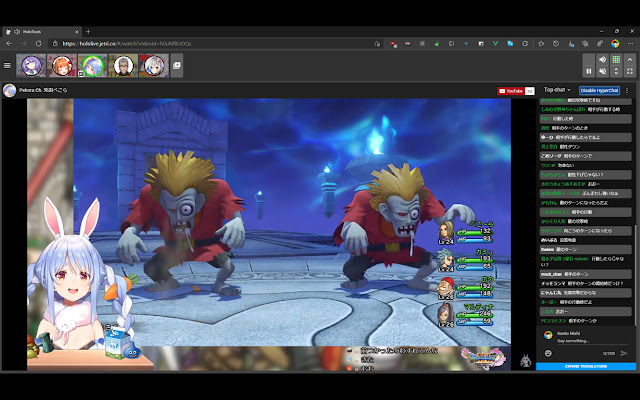Image resolution: width=640 pixels, height=400 pixels.
Task: Mute the tab with the tab speaker icon
Action: [x=17, y=31]
